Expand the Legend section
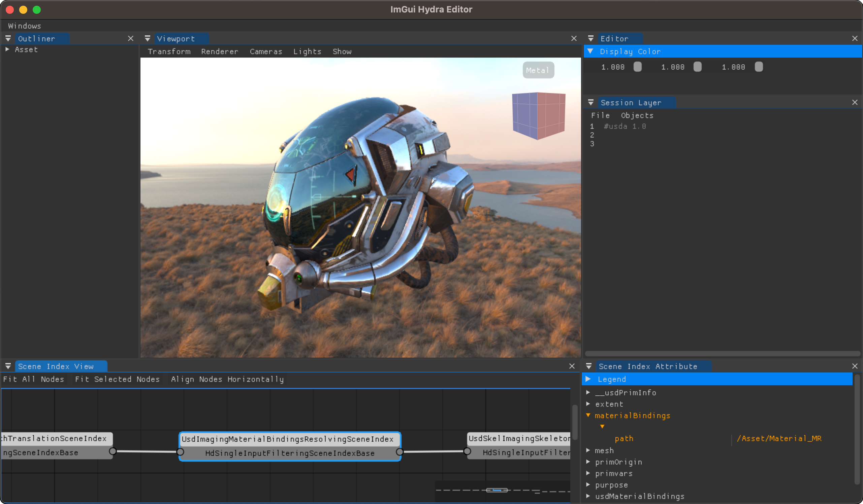 click(x=588, y=379)
